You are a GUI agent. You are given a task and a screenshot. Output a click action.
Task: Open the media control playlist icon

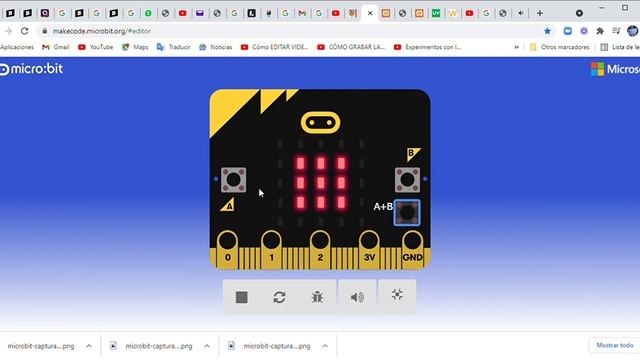(616, 31)
